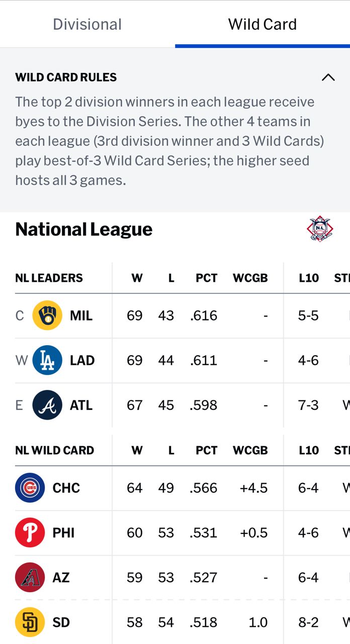
Task: Collapse the Wild Card Rules section
Action: [x=328, y=77]
